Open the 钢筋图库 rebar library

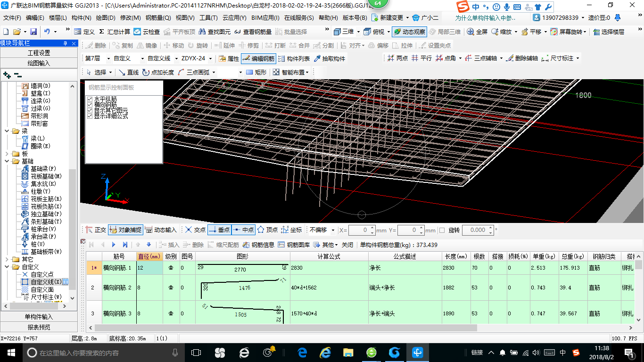pos(294,245)
